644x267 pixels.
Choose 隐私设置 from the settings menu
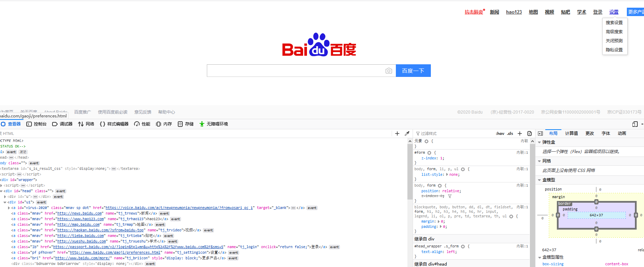coord(614,50)
